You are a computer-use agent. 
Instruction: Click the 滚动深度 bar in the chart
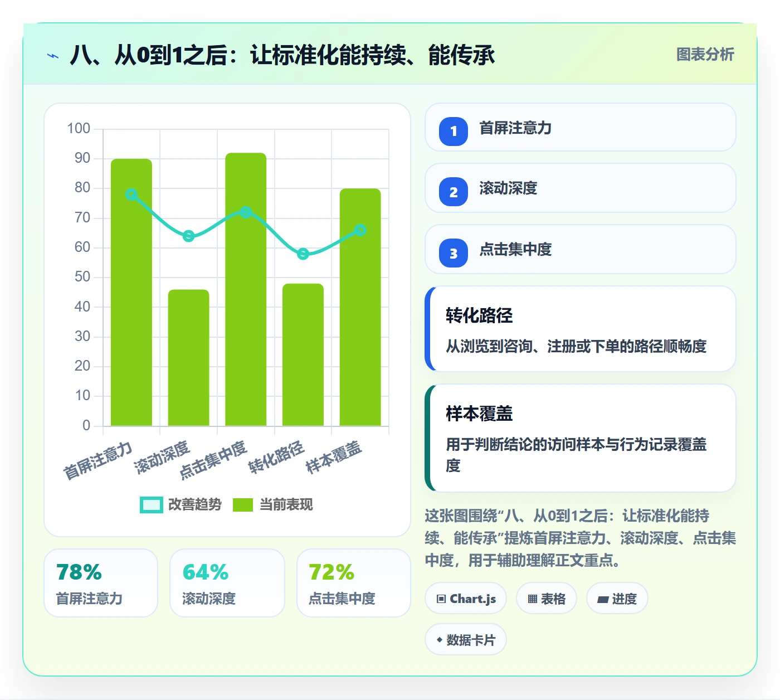[189, 358]
